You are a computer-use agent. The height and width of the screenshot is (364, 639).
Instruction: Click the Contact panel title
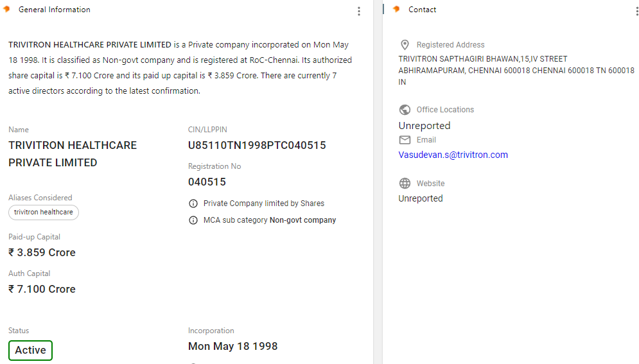(422, 10)
